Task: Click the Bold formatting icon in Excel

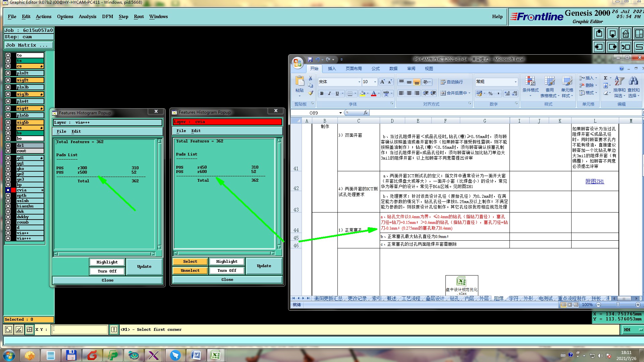Action: pos(322,94)
